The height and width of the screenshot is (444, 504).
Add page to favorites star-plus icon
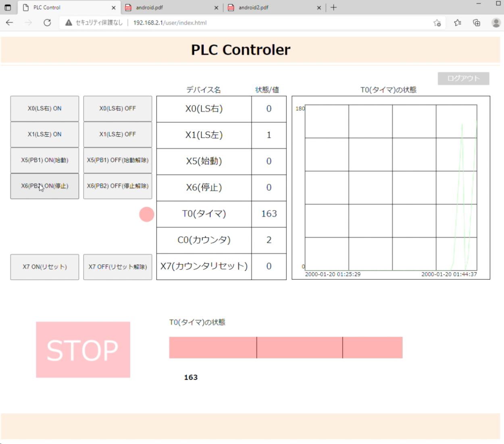pos(437,23)
